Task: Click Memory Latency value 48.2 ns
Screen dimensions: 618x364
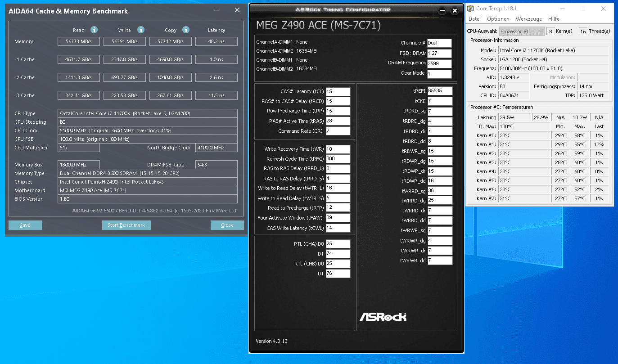Action: click(217, 41)
